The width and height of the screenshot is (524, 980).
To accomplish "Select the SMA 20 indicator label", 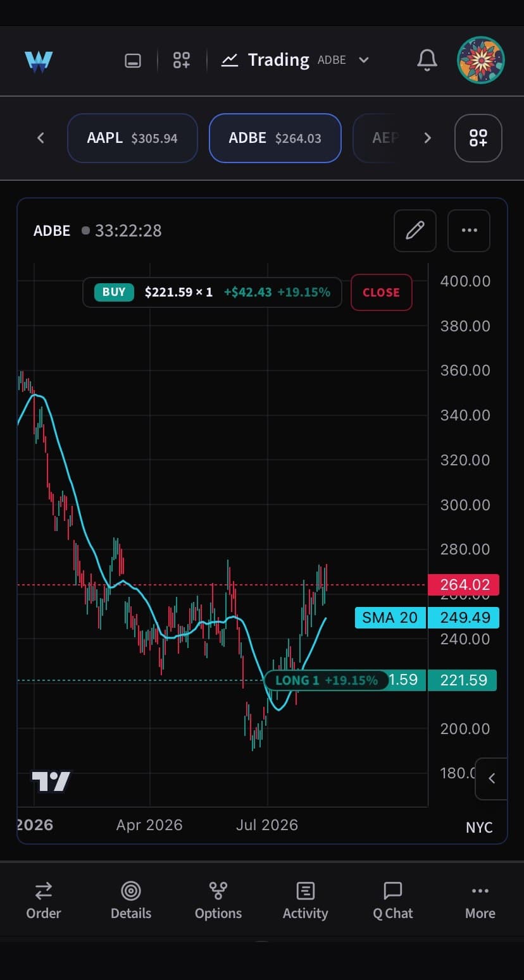I will tap(390, 618).
